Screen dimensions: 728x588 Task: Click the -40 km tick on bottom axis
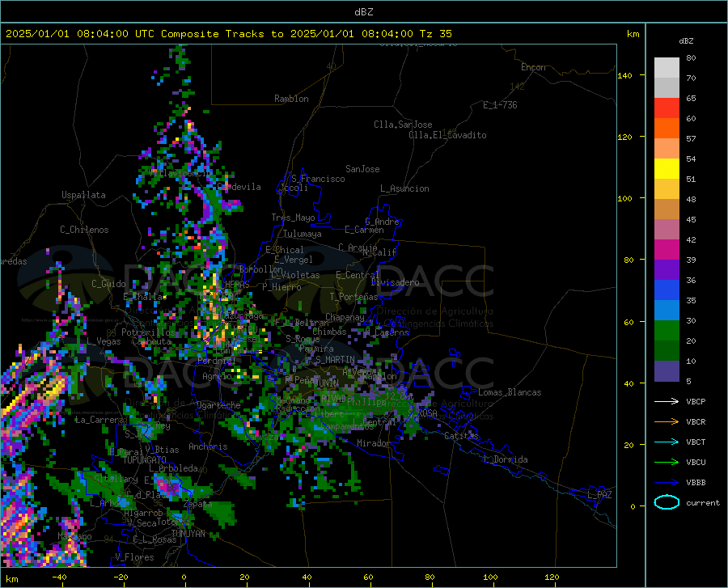click(59, 577)
